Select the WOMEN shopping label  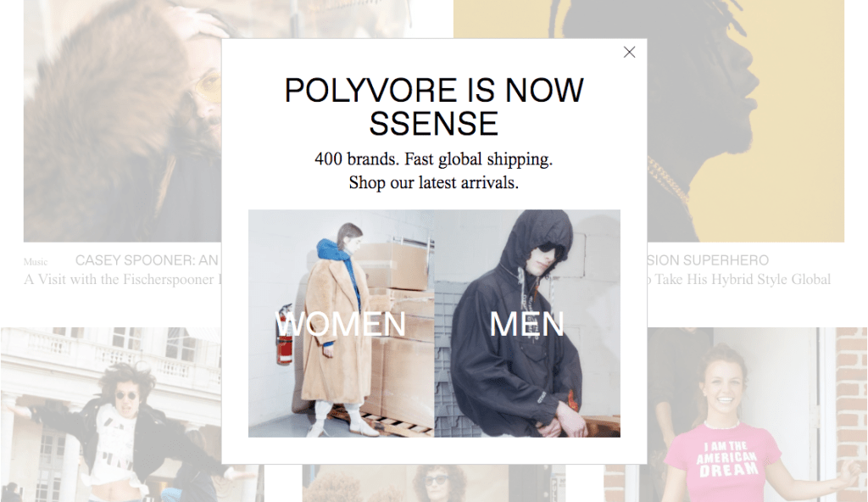click(341, 324)
